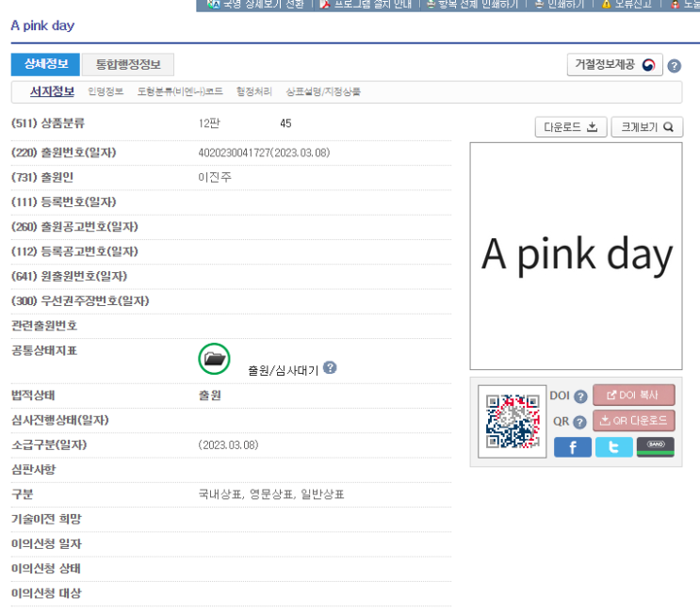Screen dimensions: 700x613
Task: Click the 다운로드 image button
Action: 571,127
